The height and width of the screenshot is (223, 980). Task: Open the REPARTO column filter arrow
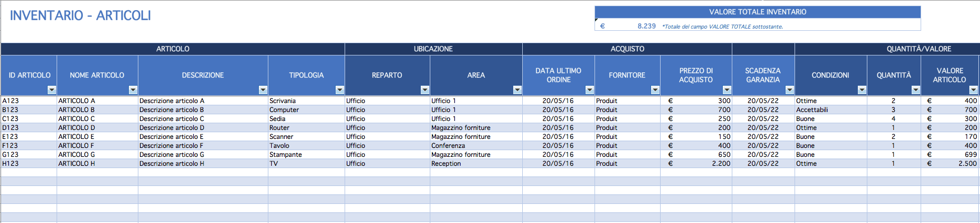[425, 90]
